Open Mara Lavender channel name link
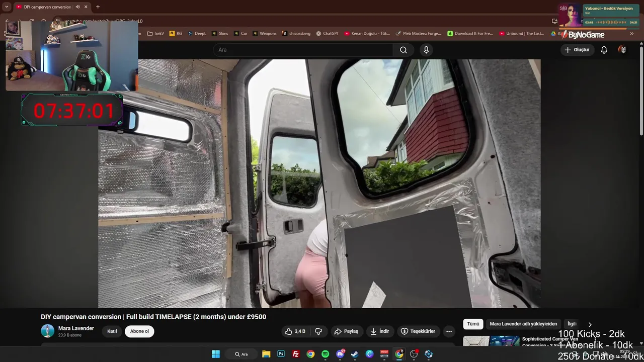The height and width of the screenshot is (362, 644). coord(76,328)
